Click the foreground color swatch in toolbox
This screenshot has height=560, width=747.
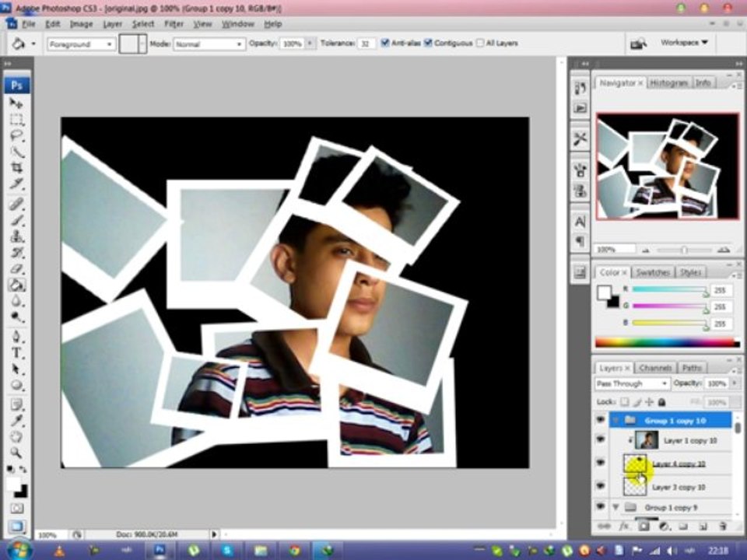point(13,485)
